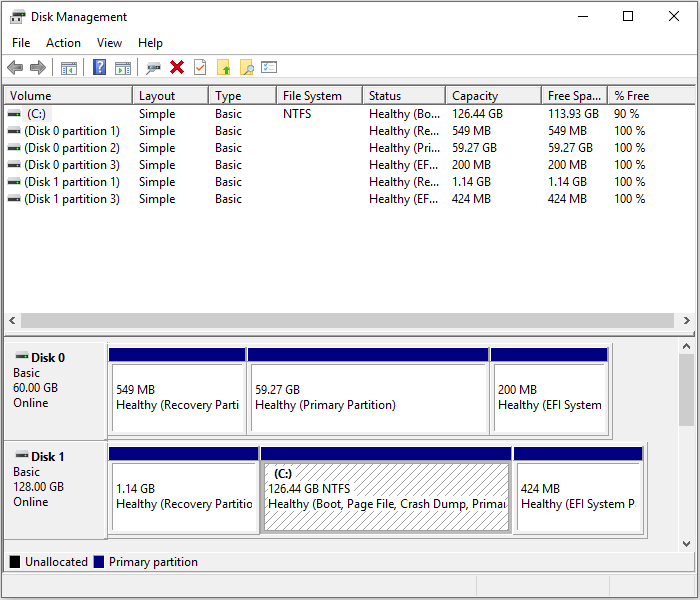
Task: Click the 59.27 GB capacity cell
Action: (x=474, y=148)
